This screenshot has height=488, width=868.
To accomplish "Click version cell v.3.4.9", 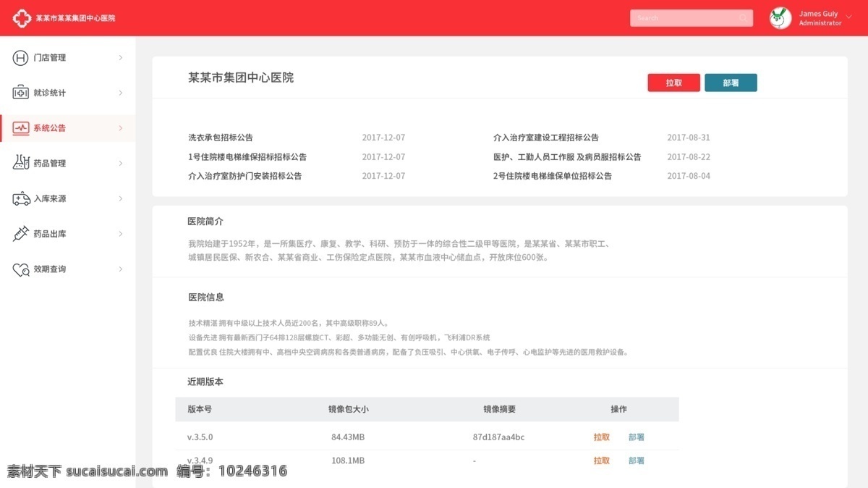I will (x=200, y=460).
